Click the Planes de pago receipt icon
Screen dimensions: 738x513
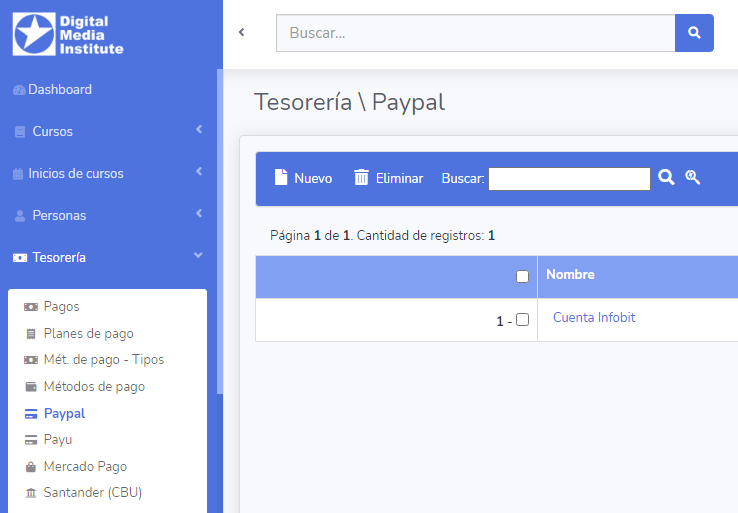pos(31,334)
